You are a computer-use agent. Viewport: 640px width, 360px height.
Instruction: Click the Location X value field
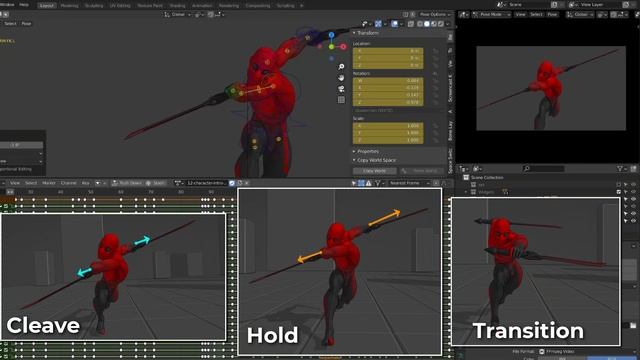[388, 51]
